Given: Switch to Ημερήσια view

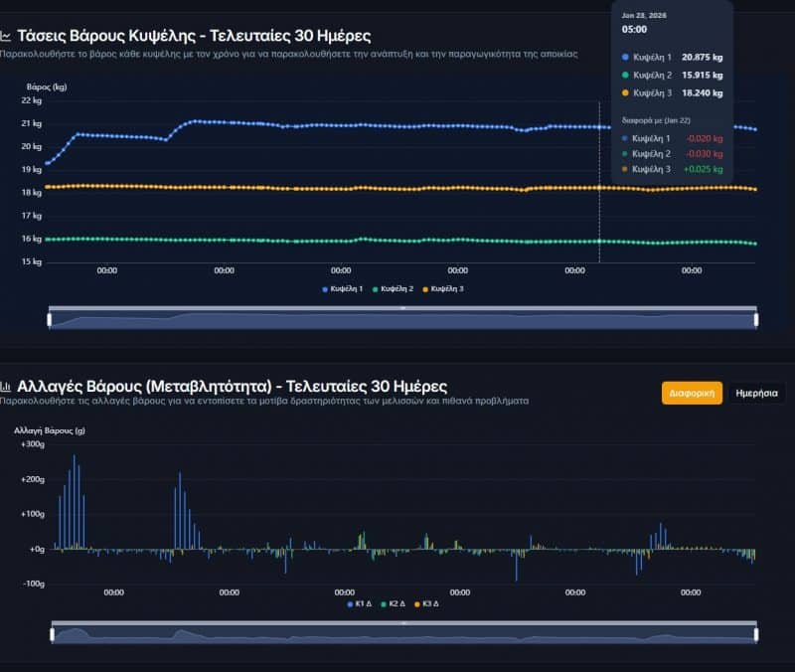Looking at the screenshot, I should click(x=756, y=393).
